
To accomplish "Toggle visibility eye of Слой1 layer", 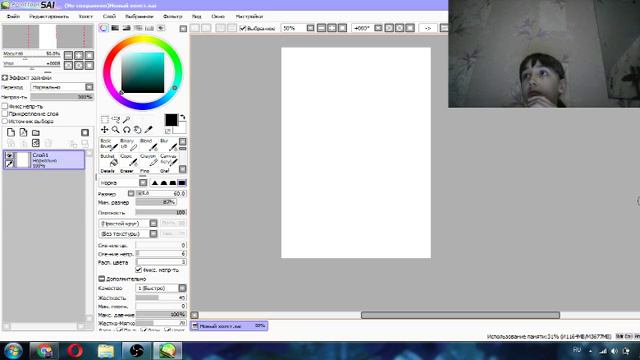I will (9, 156).
